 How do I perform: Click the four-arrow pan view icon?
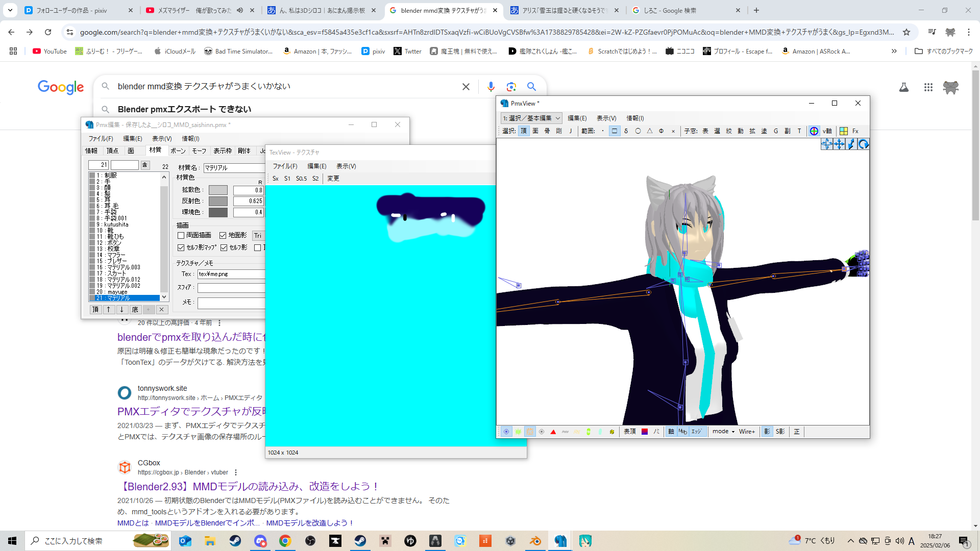point(839,144)
